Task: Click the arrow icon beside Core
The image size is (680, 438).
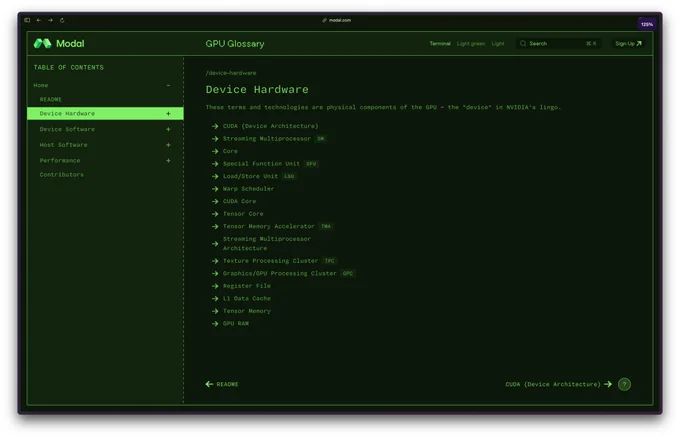Action: [x=215, y=151]
